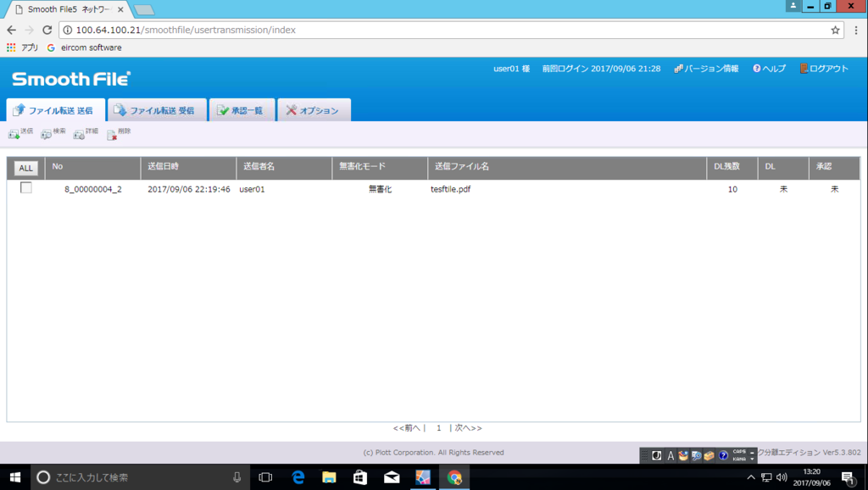This screenshot has width=868, height=490.
Task: Open a new browser tab
Action: click(144, 9)
